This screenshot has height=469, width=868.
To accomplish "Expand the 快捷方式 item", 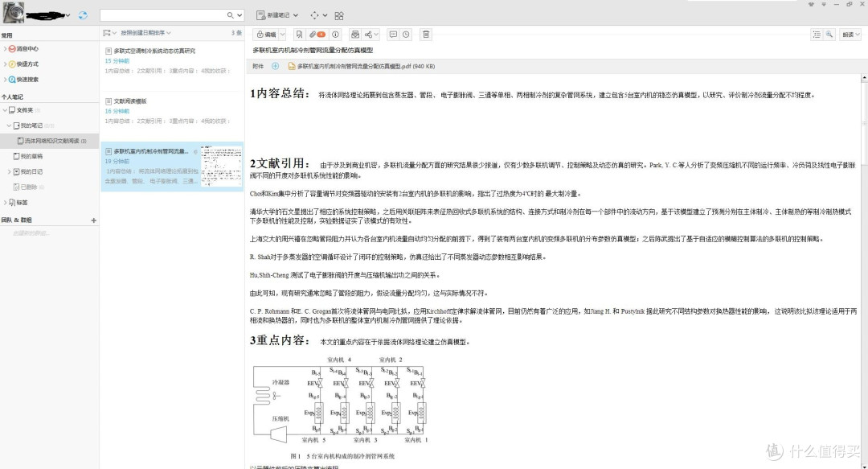I will [5, 64].
